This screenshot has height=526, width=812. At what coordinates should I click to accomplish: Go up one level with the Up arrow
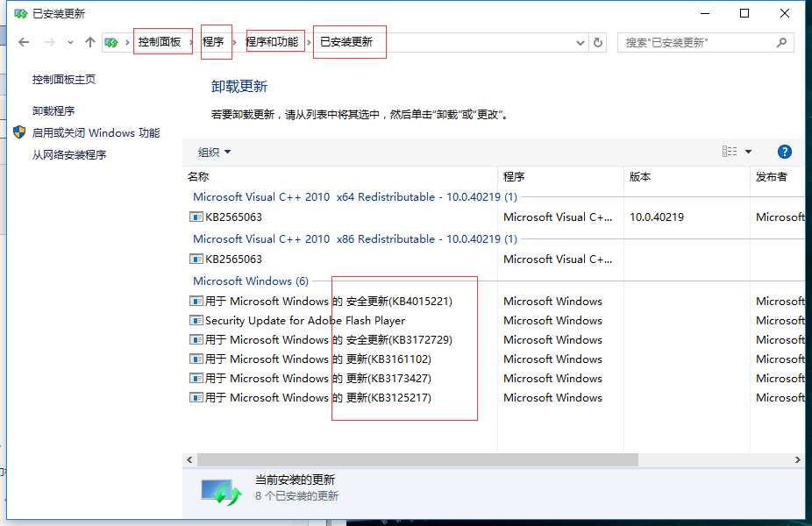(x=90, y=42)
